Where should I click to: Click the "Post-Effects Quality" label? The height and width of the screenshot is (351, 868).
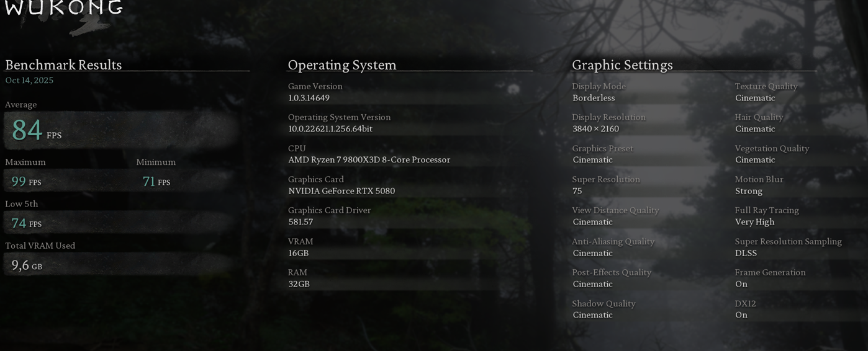click(612, 272)
